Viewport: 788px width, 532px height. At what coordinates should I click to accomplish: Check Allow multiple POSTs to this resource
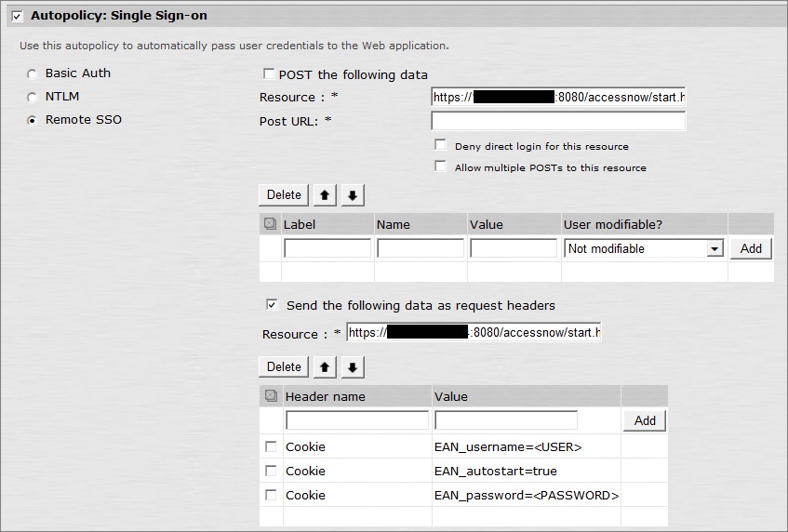[441, 167]
